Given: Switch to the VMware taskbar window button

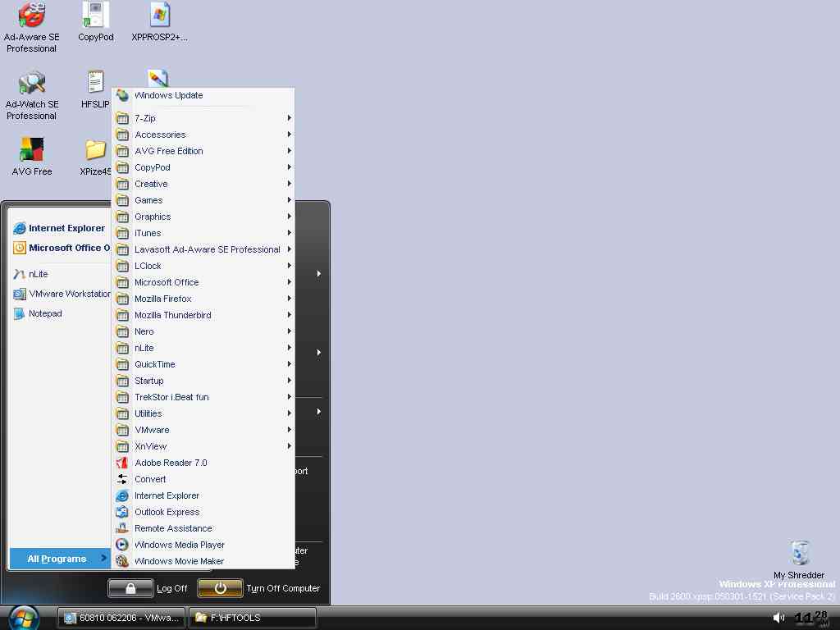Looking at the screenshot, I should tap(121, 618).
